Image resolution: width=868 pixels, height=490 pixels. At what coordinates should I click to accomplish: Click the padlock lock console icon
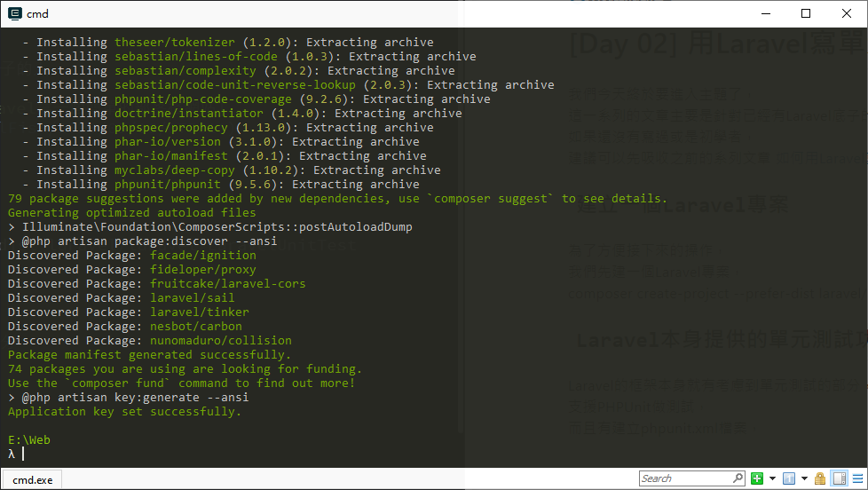[820, 478]
